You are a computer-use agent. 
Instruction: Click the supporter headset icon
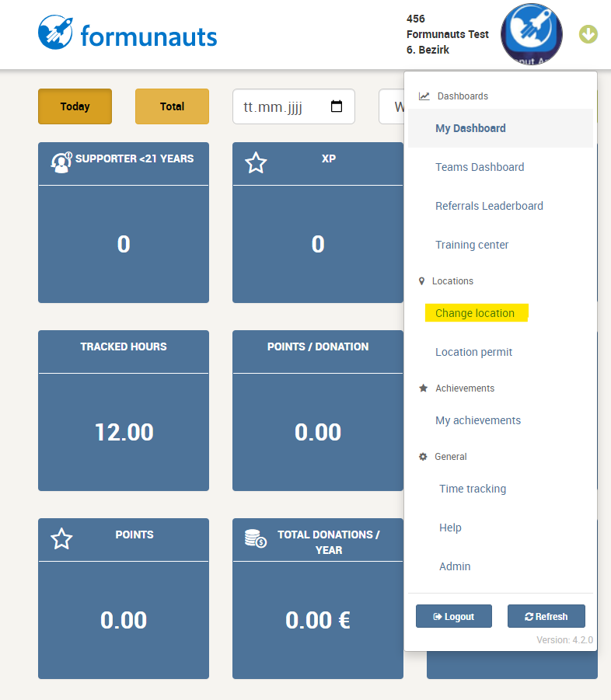[61, 162]
